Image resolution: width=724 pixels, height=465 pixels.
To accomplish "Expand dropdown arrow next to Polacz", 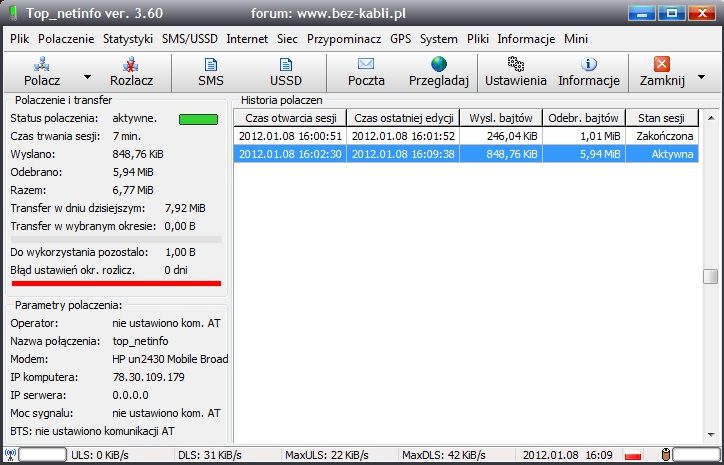I will click(87, 76).
